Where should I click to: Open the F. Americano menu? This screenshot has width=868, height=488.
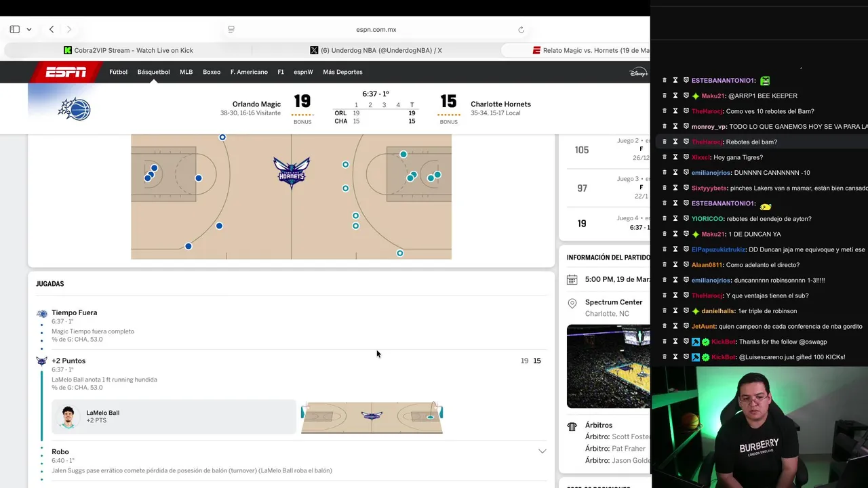pos(249,72)
